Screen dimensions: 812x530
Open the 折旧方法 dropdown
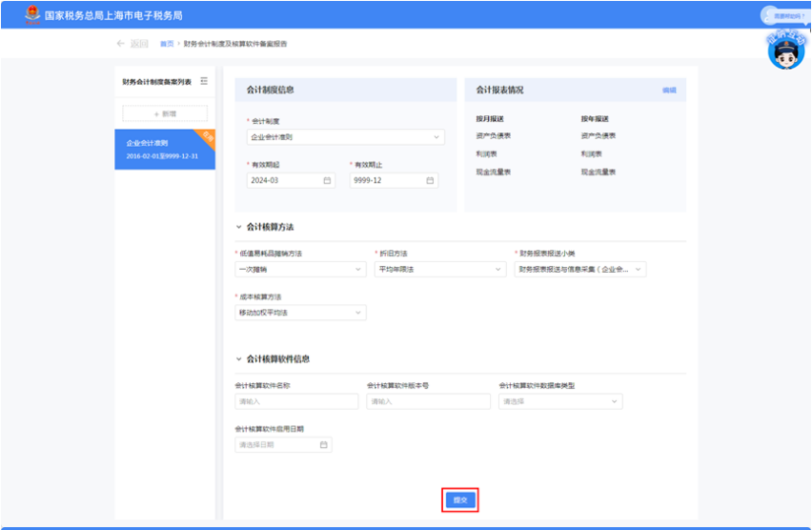coord(440,269)
